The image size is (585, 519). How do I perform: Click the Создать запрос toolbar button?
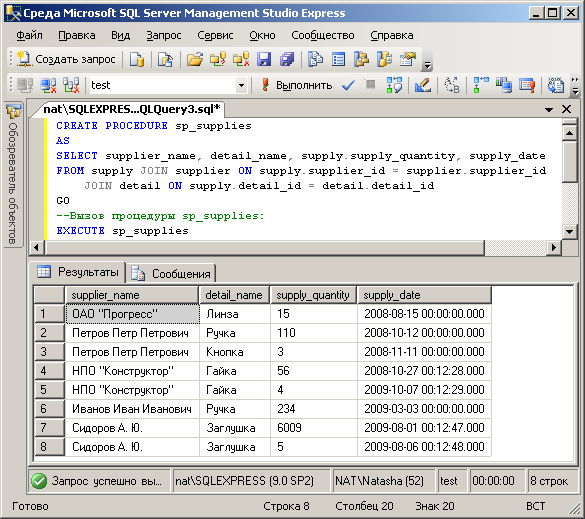click(x=66, y=59)
